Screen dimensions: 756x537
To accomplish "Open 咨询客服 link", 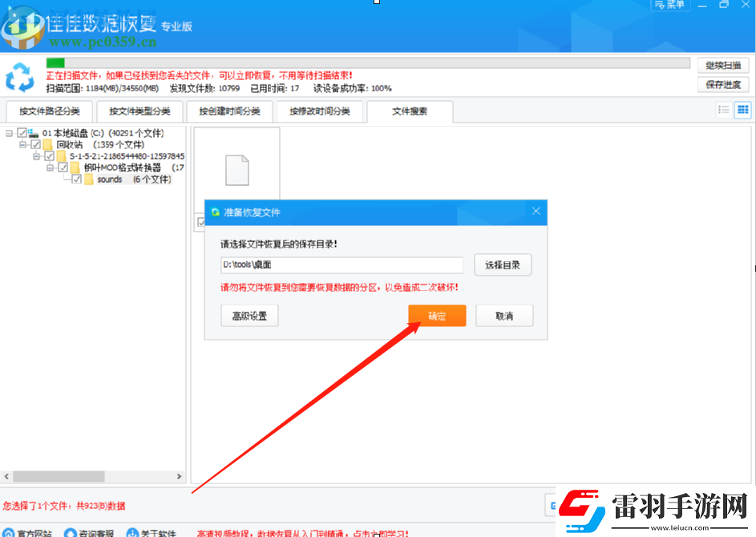I will click(x=96, y=533).
